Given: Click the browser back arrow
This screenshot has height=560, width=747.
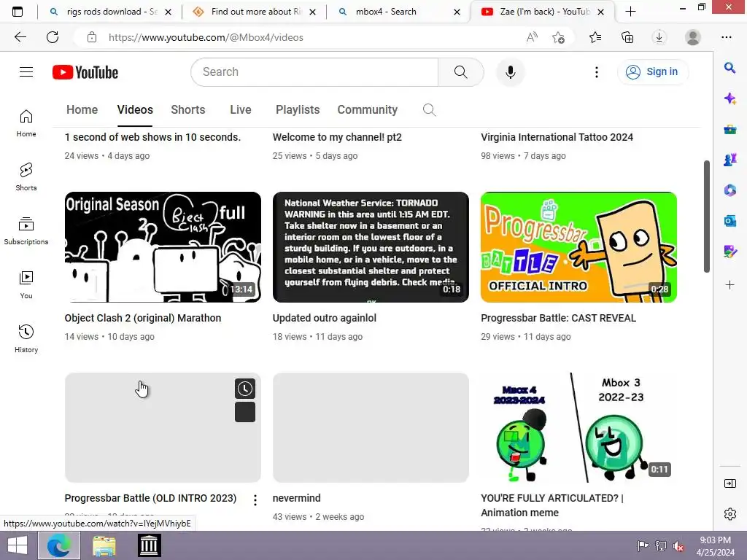Looking at the screenshot, I should [20, 37].
